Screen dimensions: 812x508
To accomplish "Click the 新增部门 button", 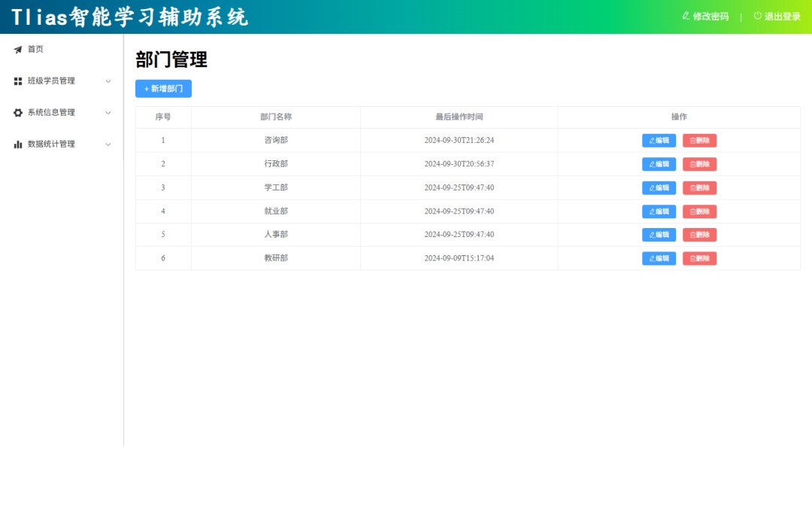I will (x=164, y=89).
